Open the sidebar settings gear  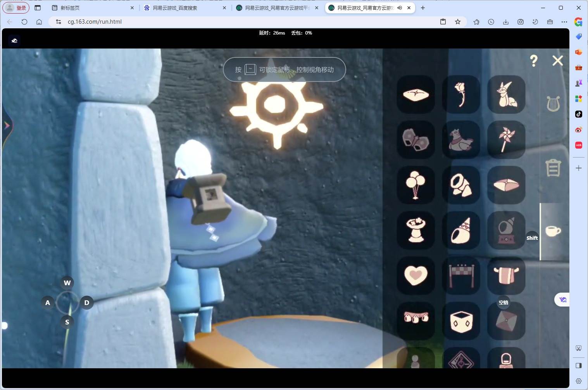579,381
